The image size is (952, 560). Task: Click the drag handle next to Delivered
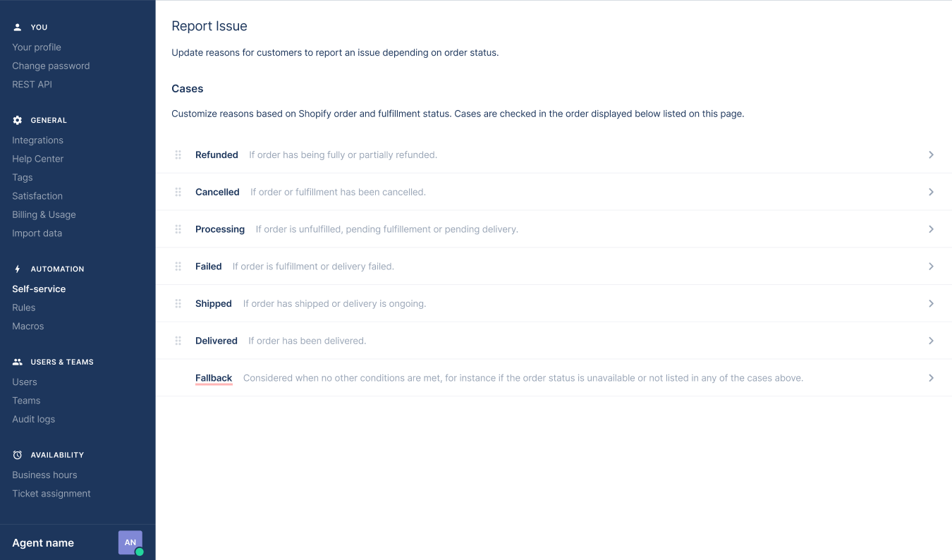point(178,341)
